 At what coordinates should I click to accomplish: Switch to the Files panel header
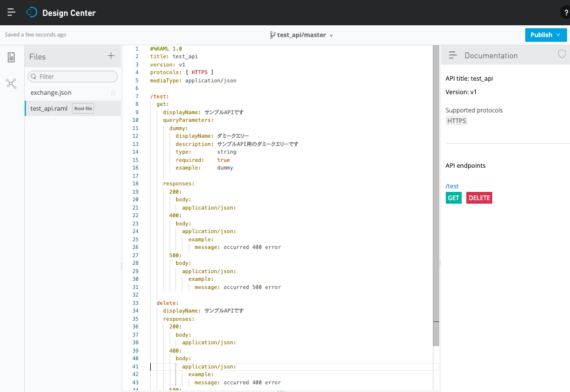(38, 56)
